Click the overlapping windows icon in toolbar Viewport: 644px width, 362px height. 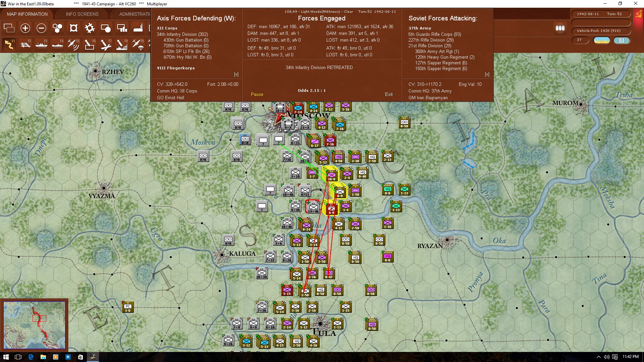[9, 28]
